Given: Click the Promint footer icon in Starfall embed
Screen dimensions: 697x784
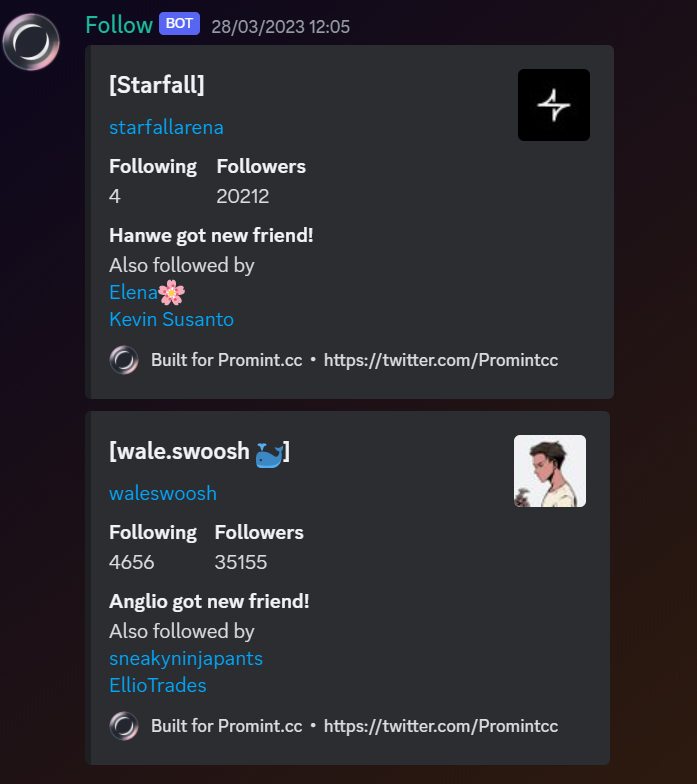Looking at the screenshot, I should [124, 360].
